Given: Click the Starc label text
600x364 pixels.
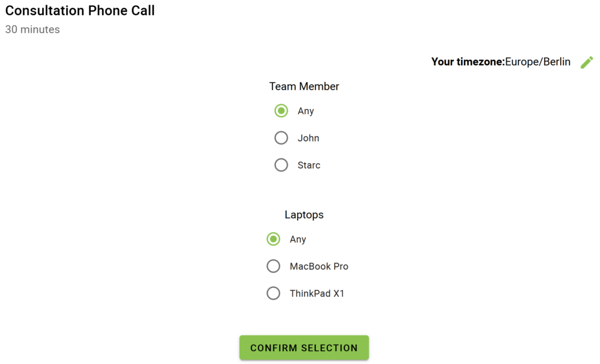Looking at the screenshot, I should pyautogui.click(x=310, y=165).
